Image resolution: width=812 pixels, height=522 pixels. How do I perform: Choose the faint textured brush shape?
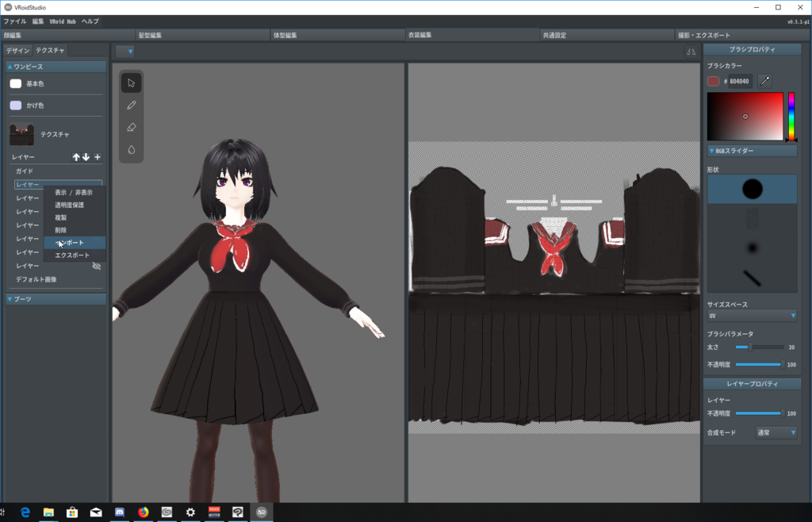752,218
